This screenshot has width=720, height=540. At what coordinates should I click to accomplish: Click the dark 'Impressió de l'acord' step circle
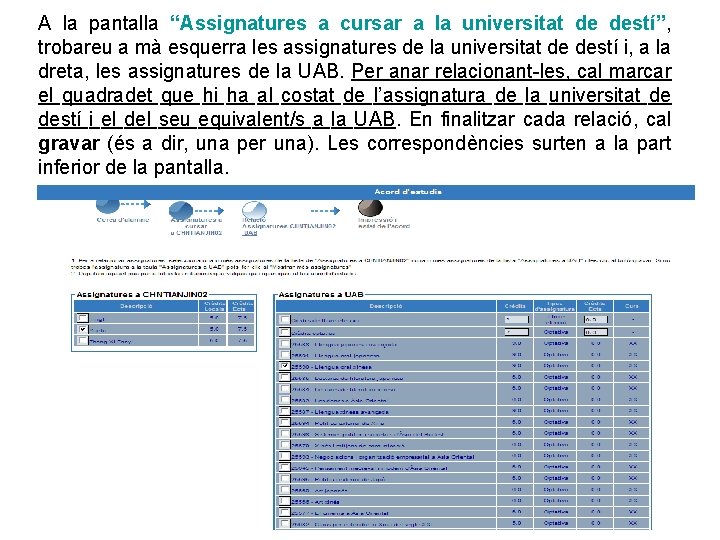(x=370, y=208)
